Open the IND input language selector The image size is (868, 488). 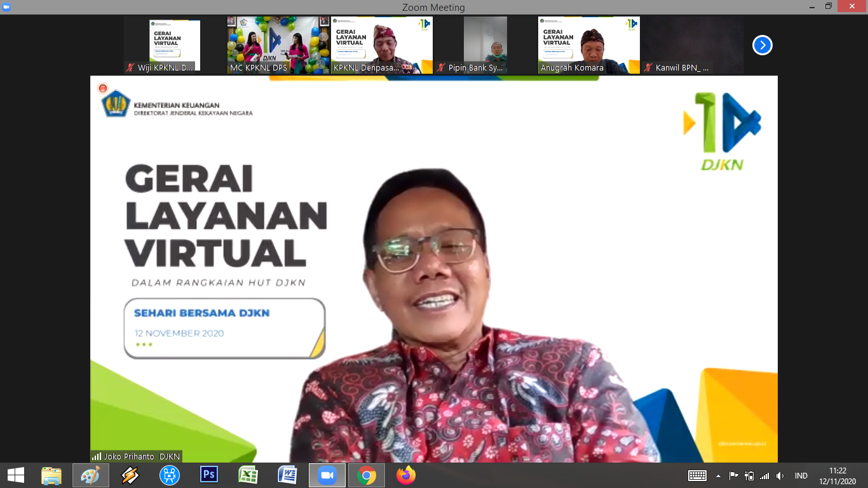(x=801, y=476)
